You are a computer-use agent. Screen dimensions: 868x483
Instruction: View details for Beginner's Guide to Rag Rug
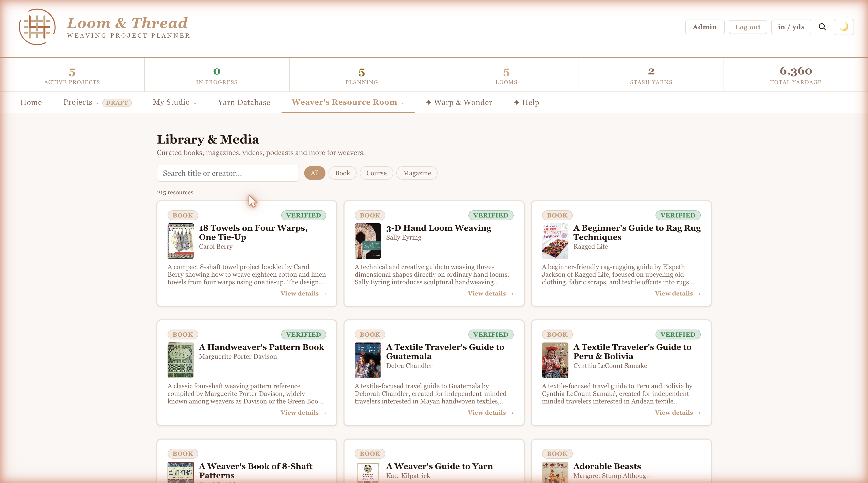(x=678, y=293)
